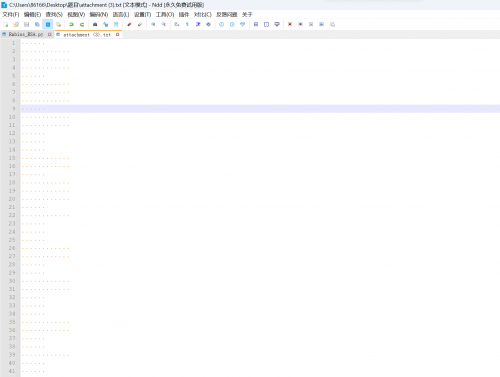Close the attachment (3).txt tab
Image resolution: width=500 pixels, height=377 pixels.
click(117, 35)
